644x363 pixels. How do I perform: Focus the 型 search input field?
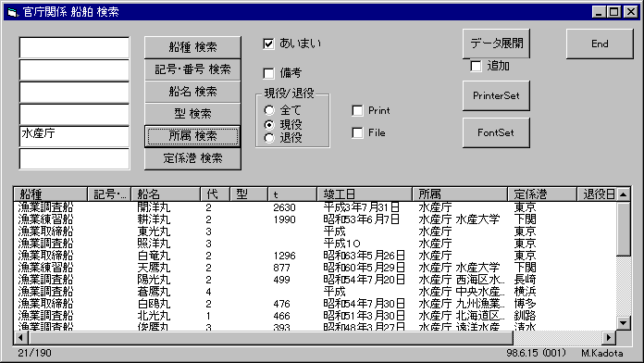(x=74, y=114)
